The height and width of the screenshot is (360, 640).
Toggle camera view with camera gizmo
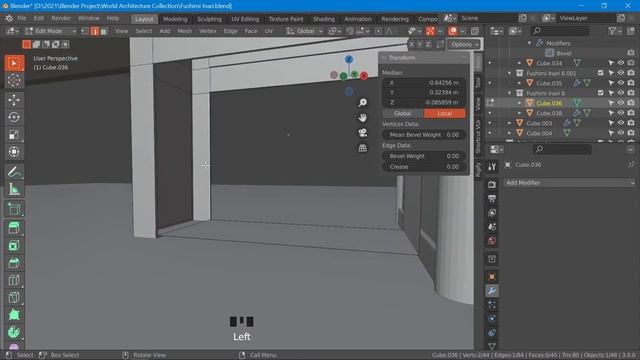point(362,133)
